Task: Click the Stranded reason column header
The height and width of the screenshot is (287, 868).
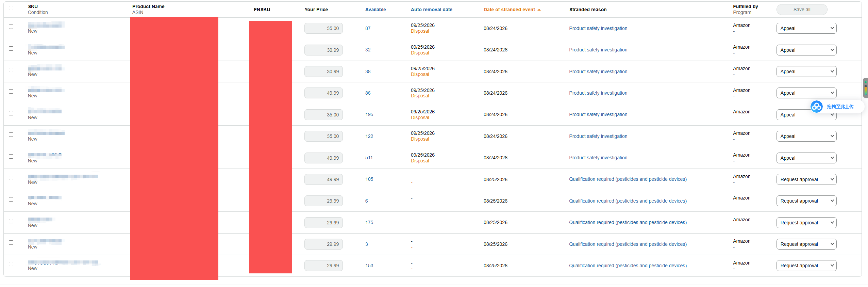Action: [x=588, y=10]
